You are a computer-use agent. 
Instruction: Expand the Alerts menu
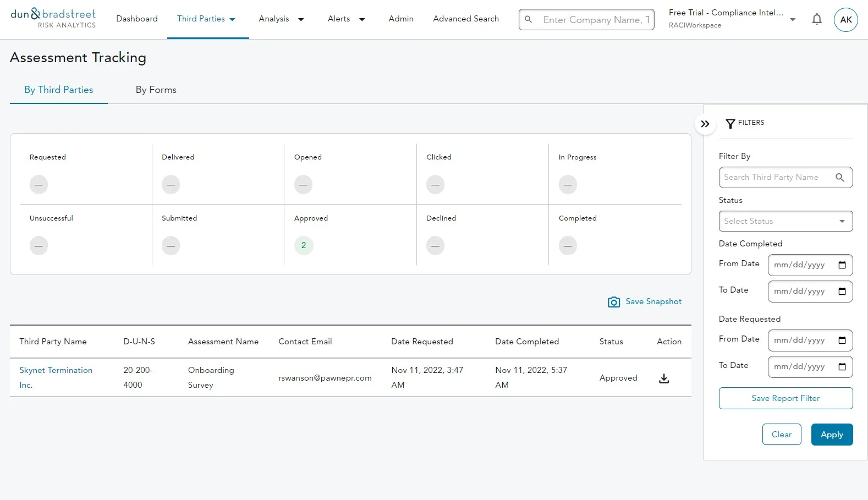click(x=347, y=19)
